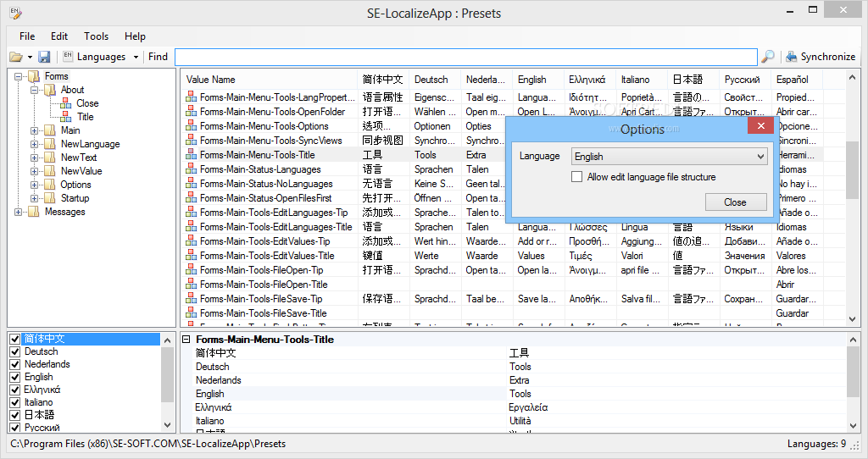Click the About folder icon in tree
The width and height of the screenshot is (868, 459).
tap(50, 90)
